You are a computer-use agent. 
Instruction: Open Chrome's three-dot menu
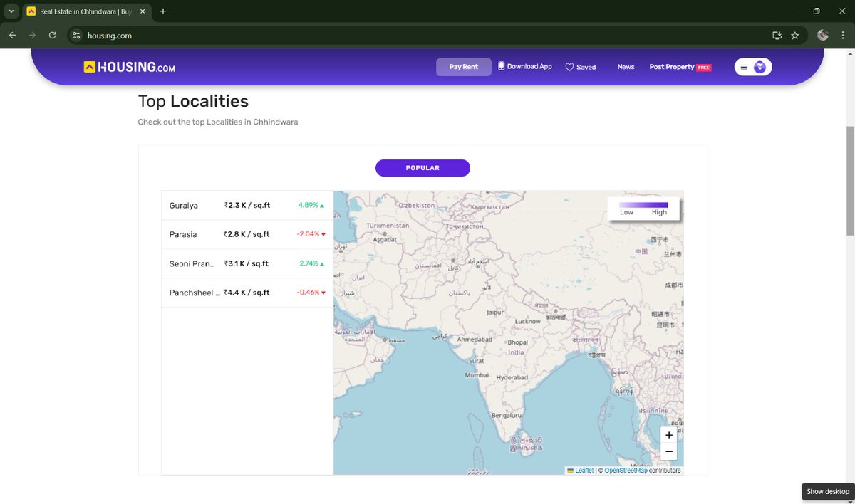coord(842,35)
